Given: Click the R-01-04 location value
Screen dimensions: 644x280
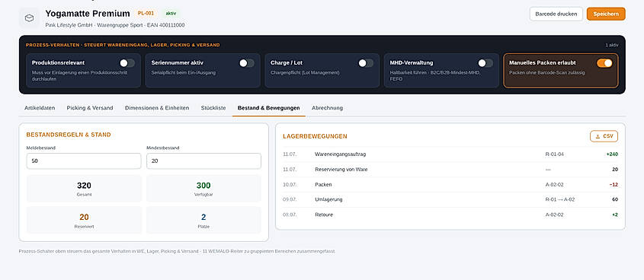Looking at the screenshot, I should point(555,154).
